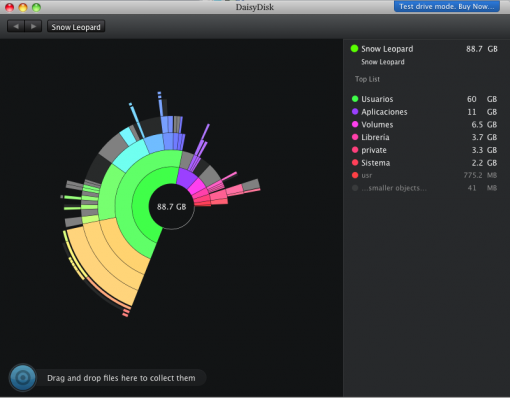Viewport: 510px width, 398px height.
Task: Select the smaller objects row
Action: click(x=424, y=188)
